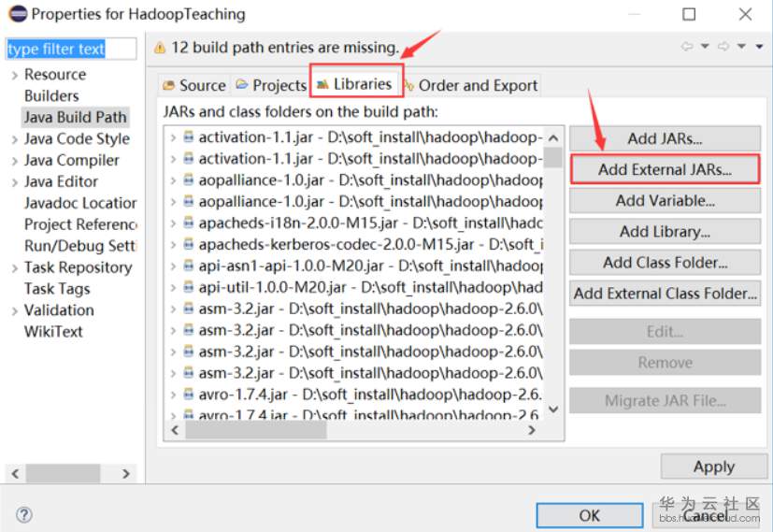Click the forward navigation arrow icon
The image size is (773, 532).
tap(721, 47)
